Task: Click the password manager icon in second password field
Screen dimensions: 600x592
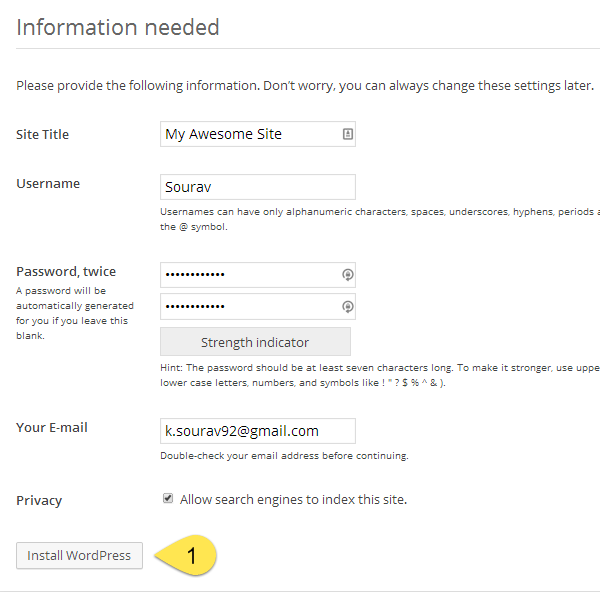Action: coord(347,307)
